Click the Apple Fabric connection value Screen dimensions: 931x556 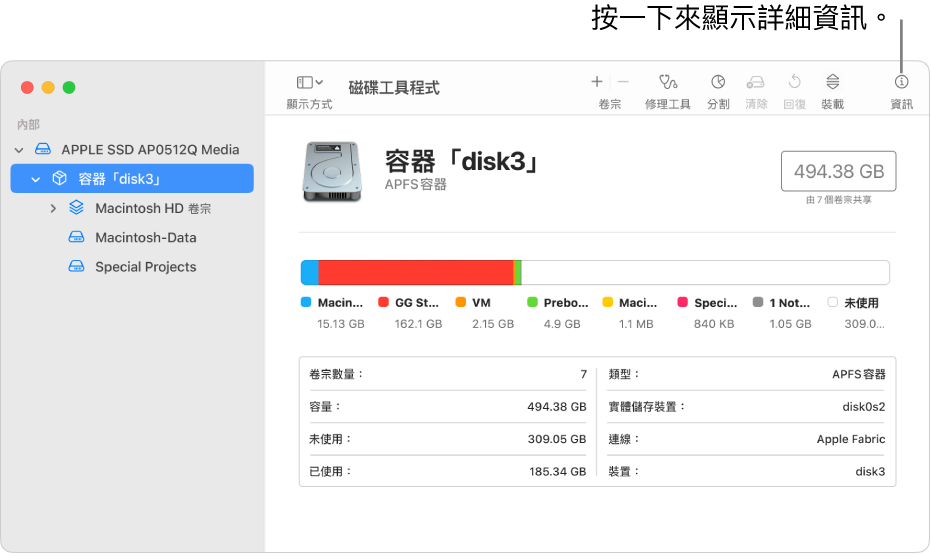(851, 439)
